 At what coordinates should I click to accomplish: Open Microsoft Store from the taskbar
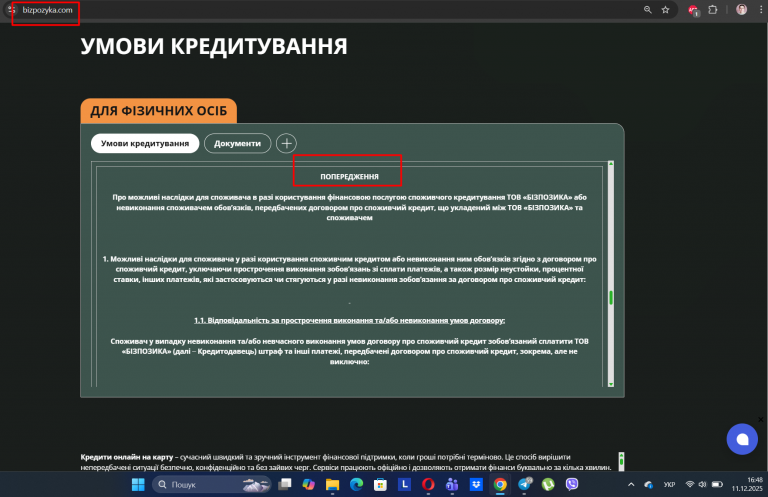pyautogui.click(x=380, y=485)
